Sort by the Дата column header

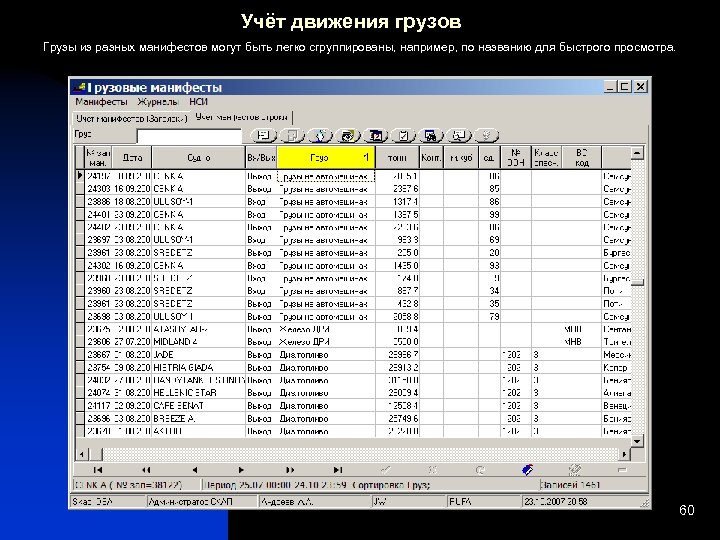tap(132, 158)
